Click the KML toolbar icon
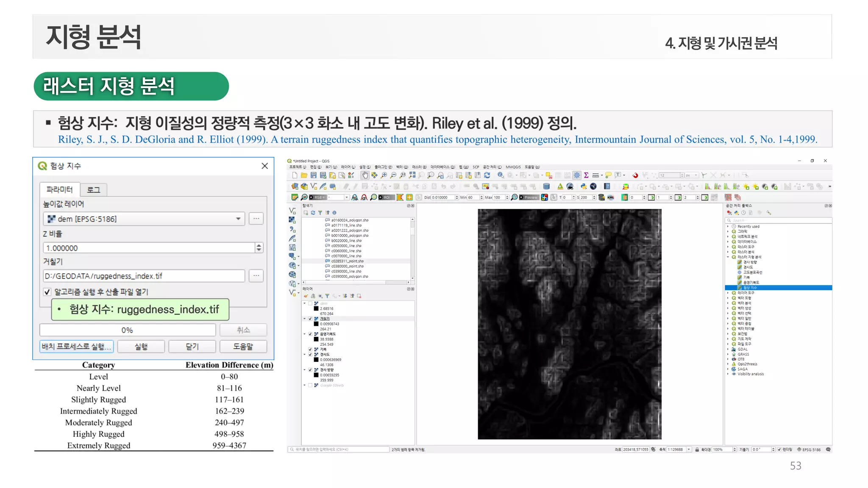 [611, 197]
